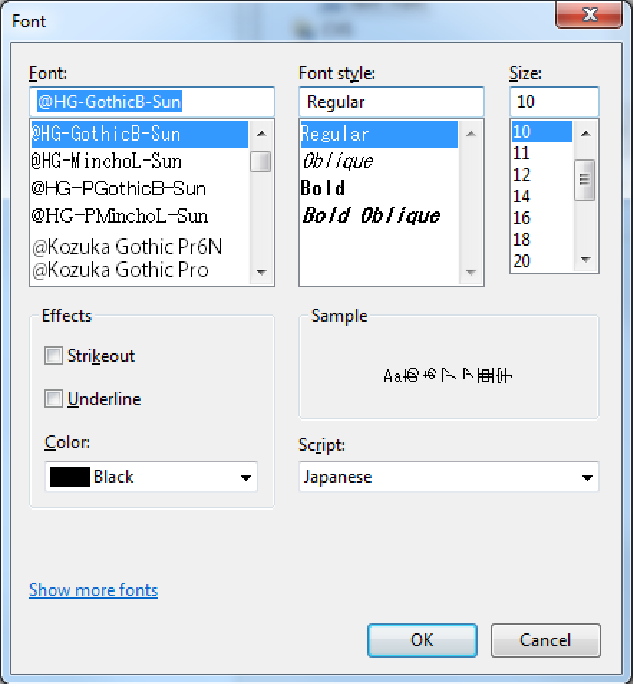Select size 12
The image size is (633, 687).
pos(542,175)
